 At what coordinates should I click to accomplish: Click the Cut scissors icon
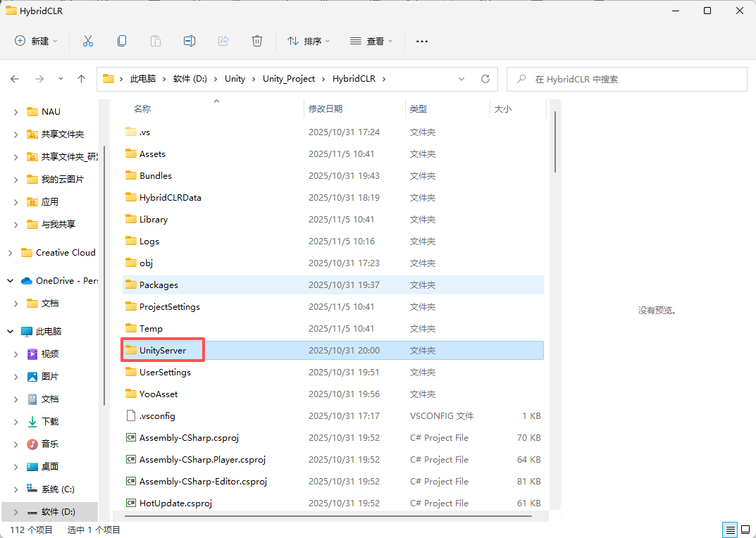tap(88, 41)
